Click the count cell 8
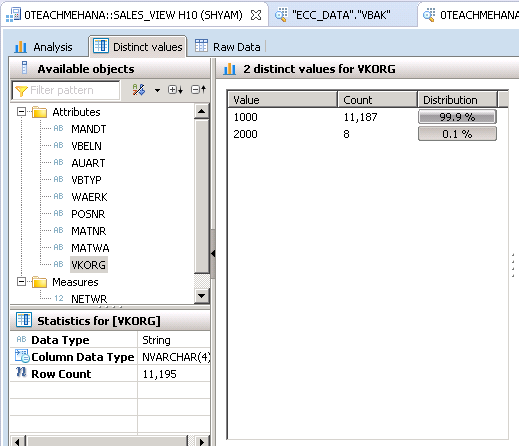The width and height of the screenshot is (519, 446). [347, 134]
